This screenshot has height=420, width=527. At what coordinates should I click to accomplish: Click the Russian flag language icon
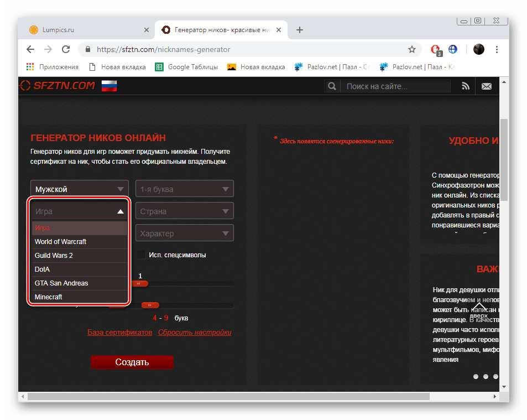pos(109,86)
